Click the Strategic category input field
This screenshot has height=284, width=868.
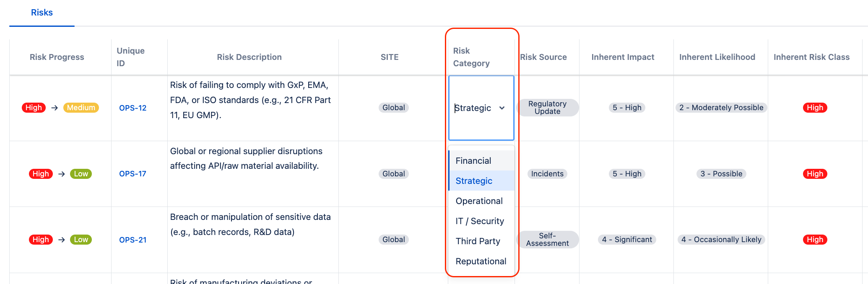tap(473, 108)
